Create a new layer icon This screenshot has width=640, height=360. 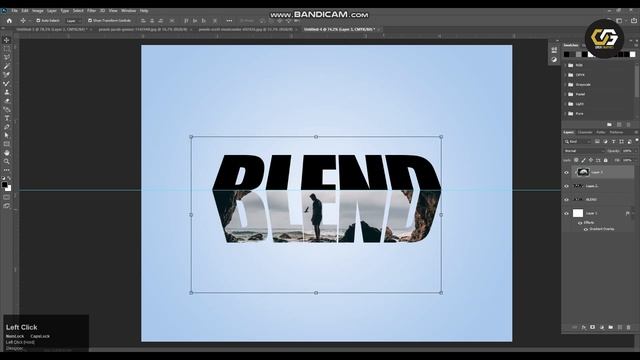coord(620,327)
